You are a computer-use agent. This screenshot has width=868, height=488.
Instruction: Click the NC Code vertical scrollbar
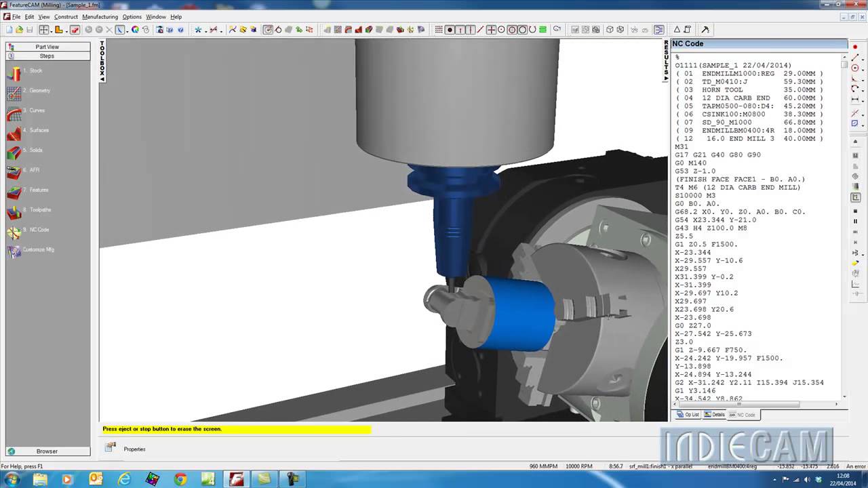click(x=844, y=227)
